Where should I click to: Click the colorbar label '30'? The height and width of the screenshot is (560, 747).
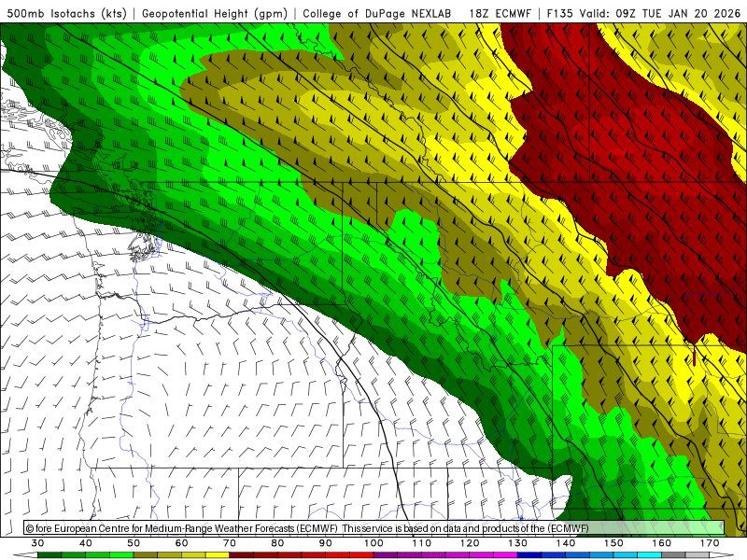coord(37,543)
